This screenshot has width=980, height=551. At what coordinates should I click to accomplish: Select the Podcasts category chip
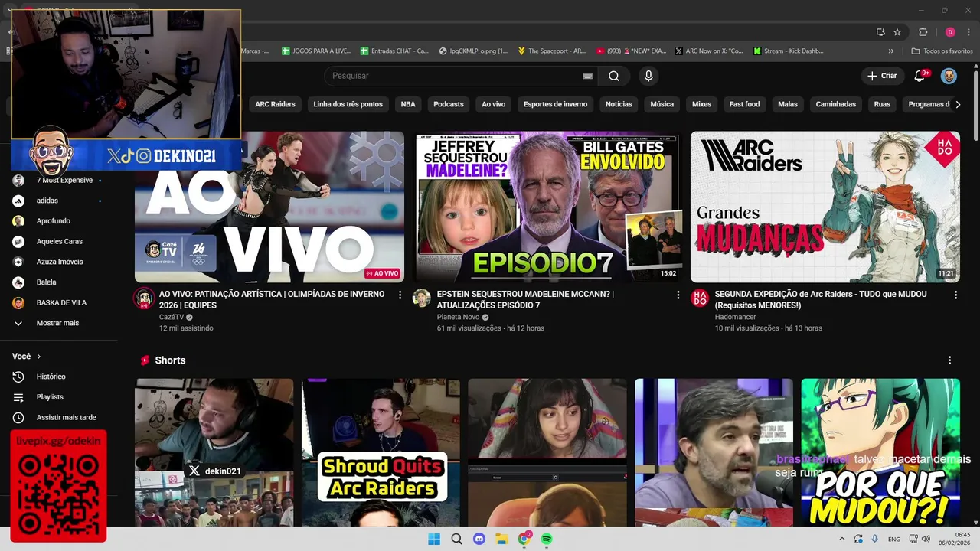[449, 104]
